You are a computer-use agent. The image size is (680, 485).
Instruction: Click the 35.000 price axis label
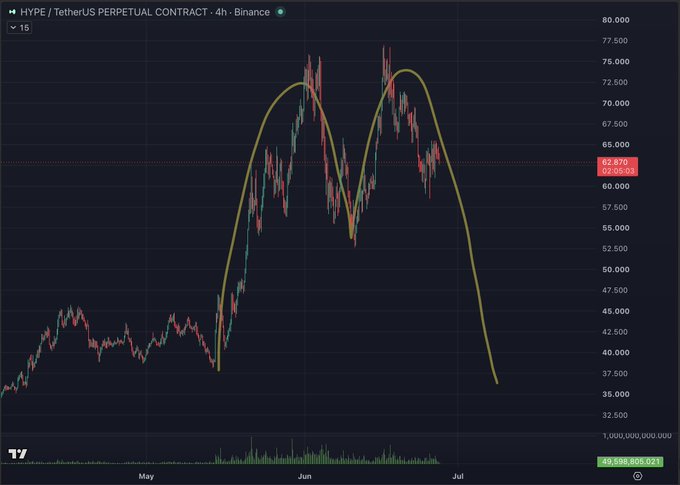615,394
